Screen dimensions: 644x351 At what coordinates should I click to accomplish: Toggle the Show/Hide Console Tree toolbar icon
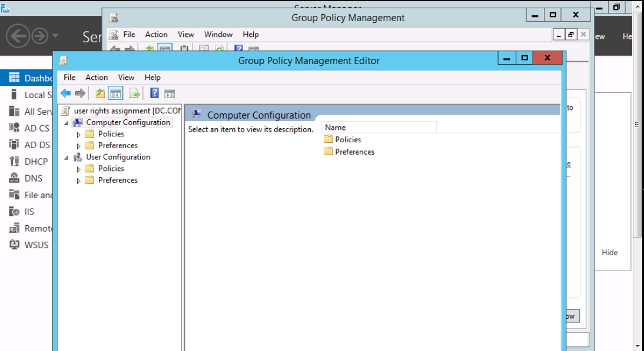click(x=116, y=93)
